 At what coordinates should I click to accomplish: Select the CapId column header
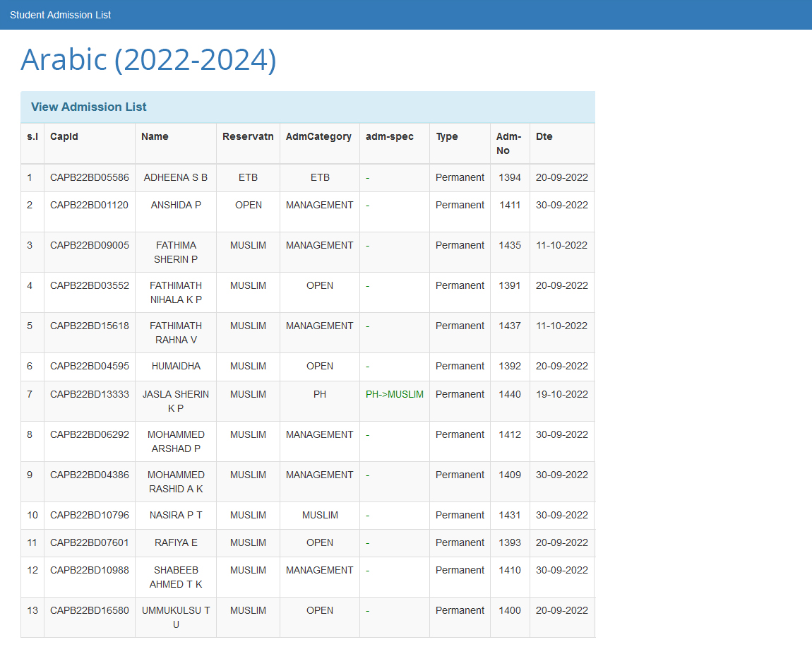(x=64, y=136)
